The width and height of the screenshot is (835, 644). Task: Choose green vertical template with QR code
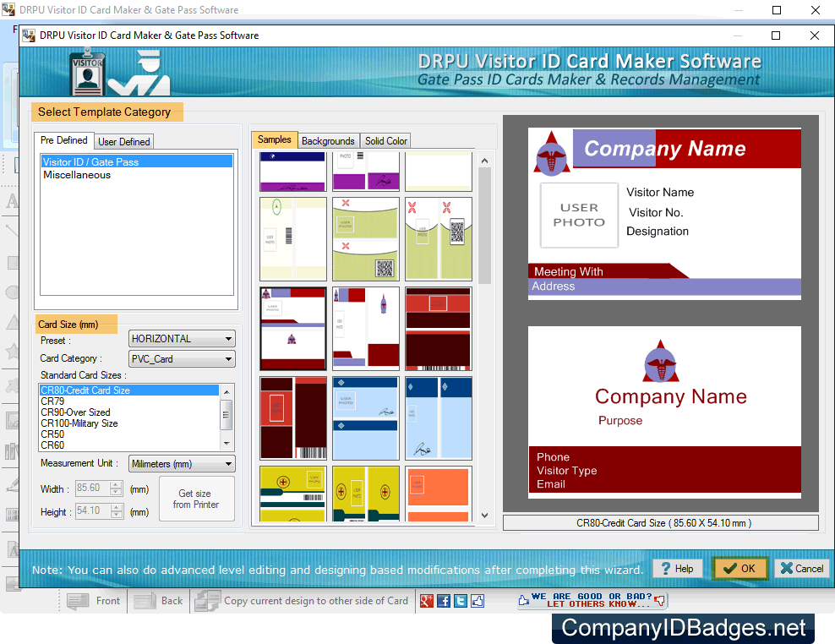click(439, 239)
